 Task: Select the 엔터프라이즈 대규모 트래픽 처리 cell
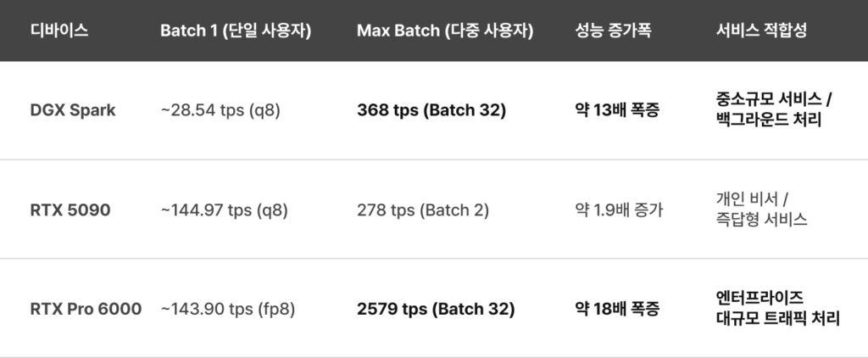777,309
